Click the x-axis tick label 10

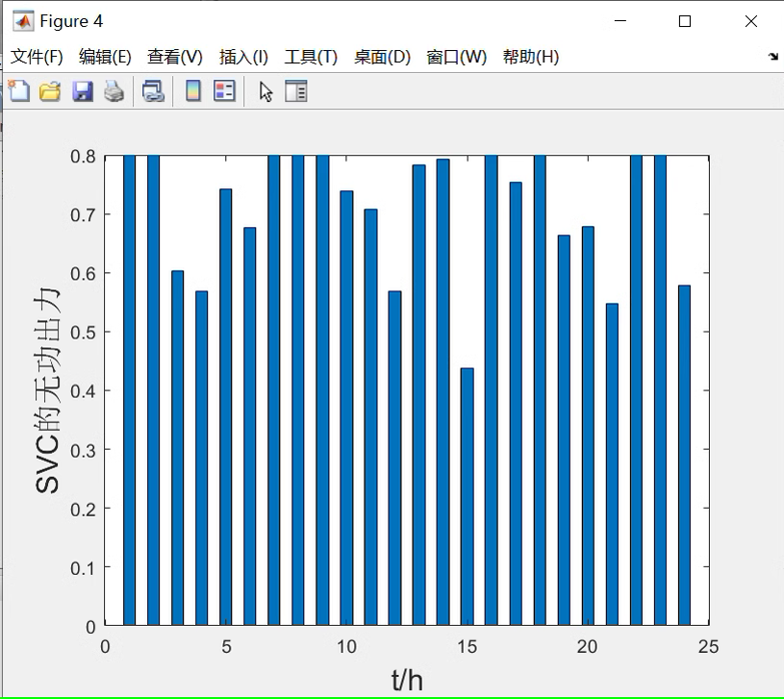click(x=346, y=647)
